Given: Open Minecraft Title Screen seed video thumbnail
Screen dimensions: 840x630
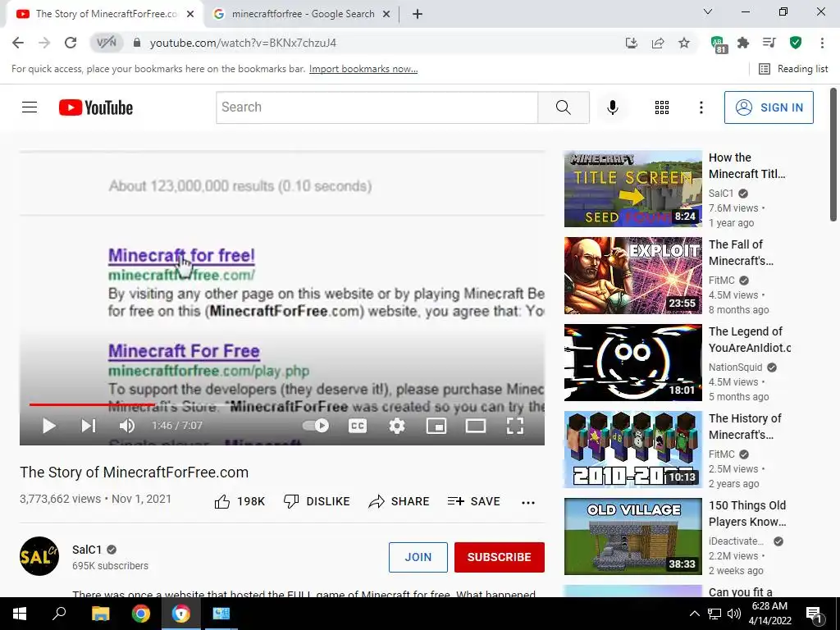Looking at the screenshot, I should [x=632, y=189].
